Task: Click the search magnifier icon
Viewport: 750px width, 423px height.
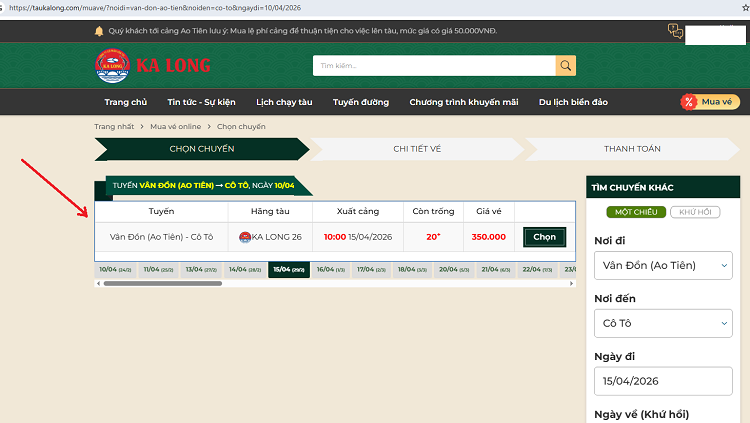Action: tap(566, 66)
